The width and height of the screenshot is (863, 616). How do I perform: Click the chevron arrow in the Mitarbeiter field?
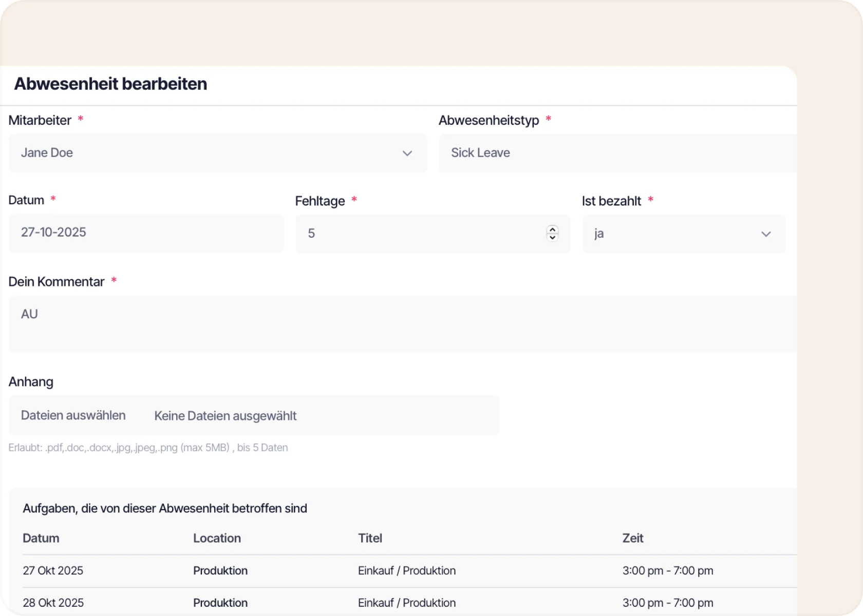click(x=407, y=153)
